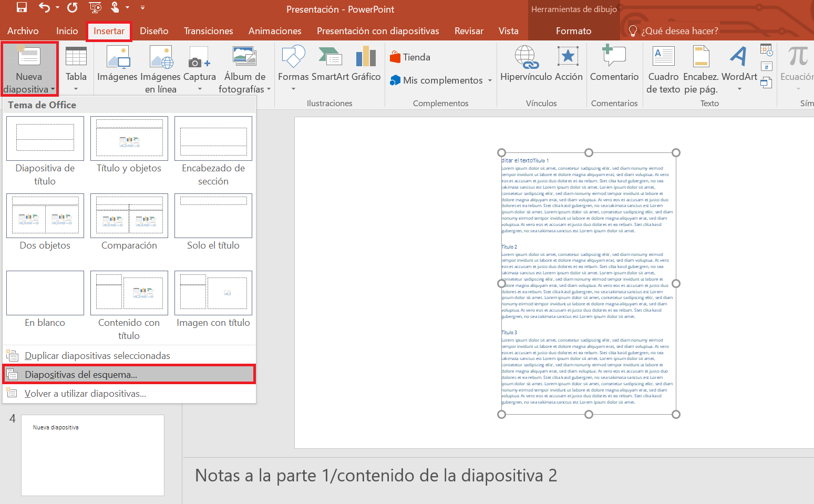This screenshot has height=504, width=814.
Task: Open the Archivo tab
Action: point(23,31)
